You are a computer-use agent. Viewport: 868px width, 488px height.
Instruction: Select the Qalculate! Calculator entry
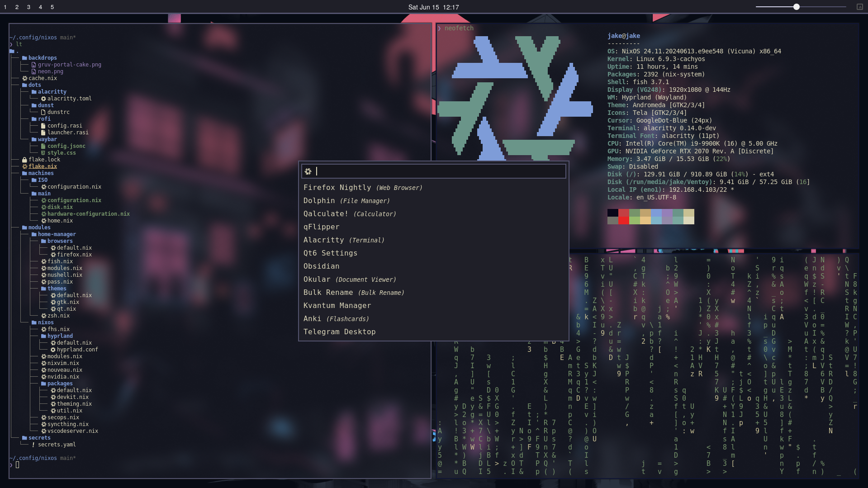coord(433,213)
